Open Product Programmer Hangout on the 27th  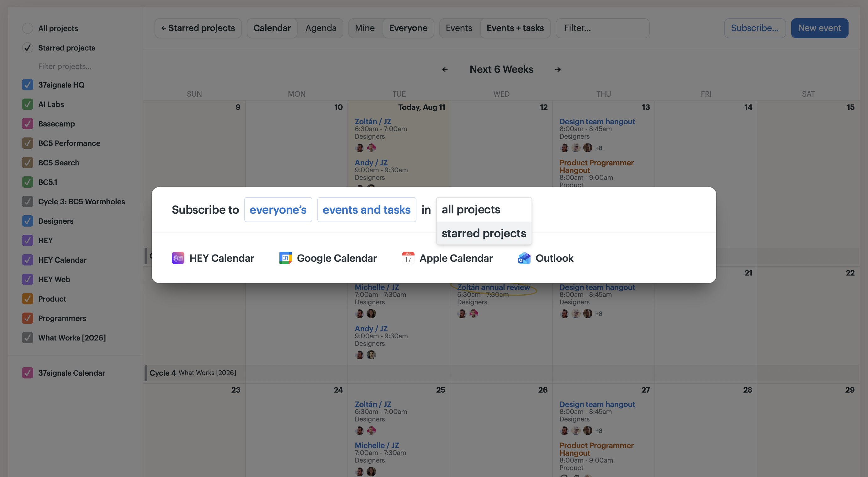[596, 449]
